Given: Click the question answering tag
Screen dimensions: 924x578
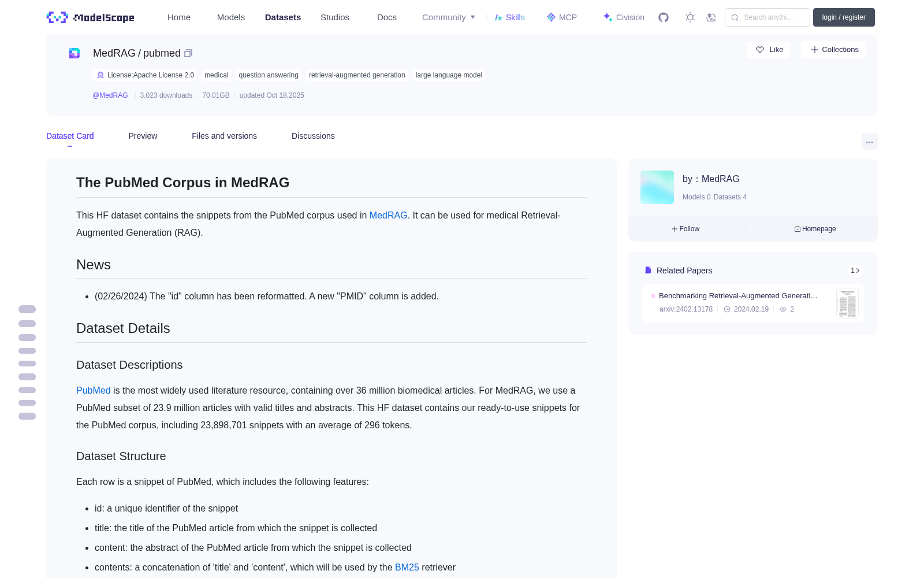Looking at the screenshot, I should coord(269,75).
